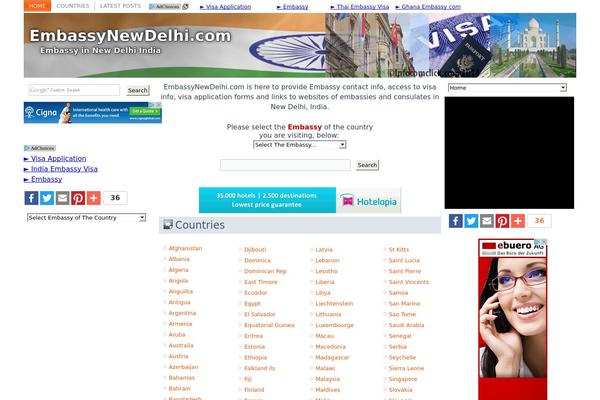Open Select Embassy of The Country dropdown

[86, 218]
